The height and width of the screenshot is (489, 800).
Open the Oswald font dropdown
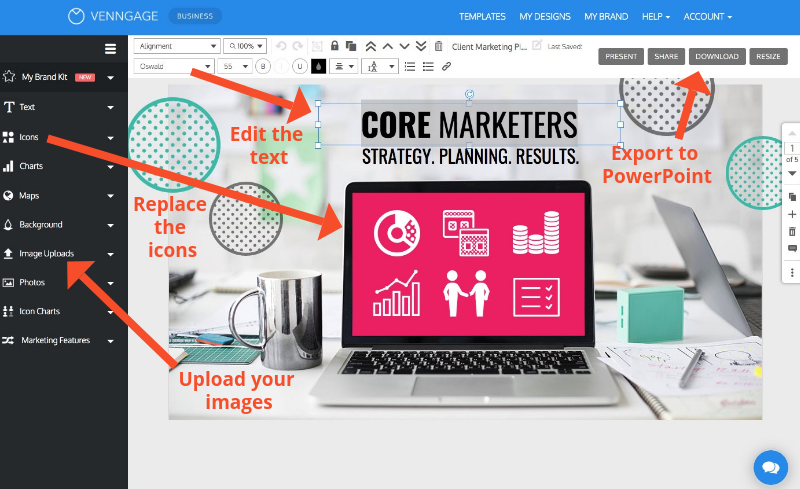[173, 66]
